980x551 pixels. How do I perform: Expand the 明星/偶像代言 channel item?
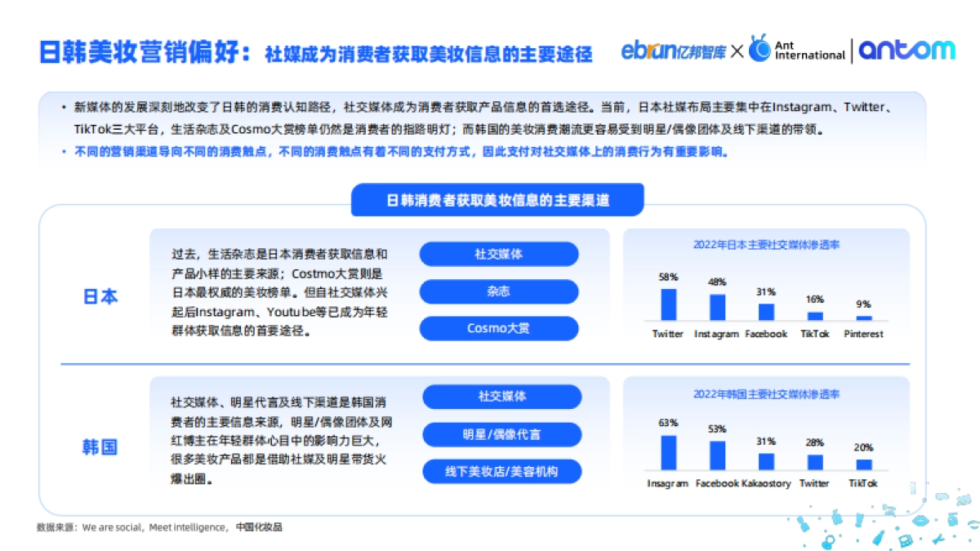coord(501,434)
